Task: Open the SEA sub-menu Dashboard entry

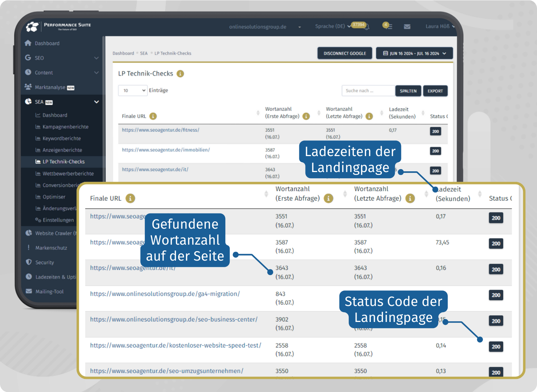Action: (x=55, y=115)
